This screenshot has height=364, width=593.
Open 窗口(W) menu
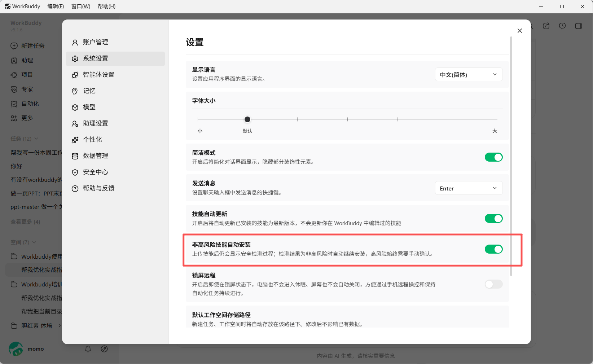81,6
